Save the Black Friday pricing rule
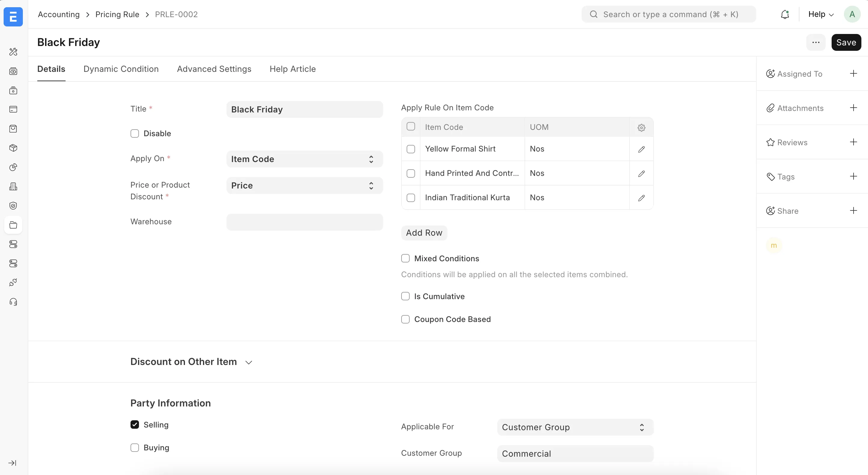This screenshot has width=868, height=475. (846, 42)
